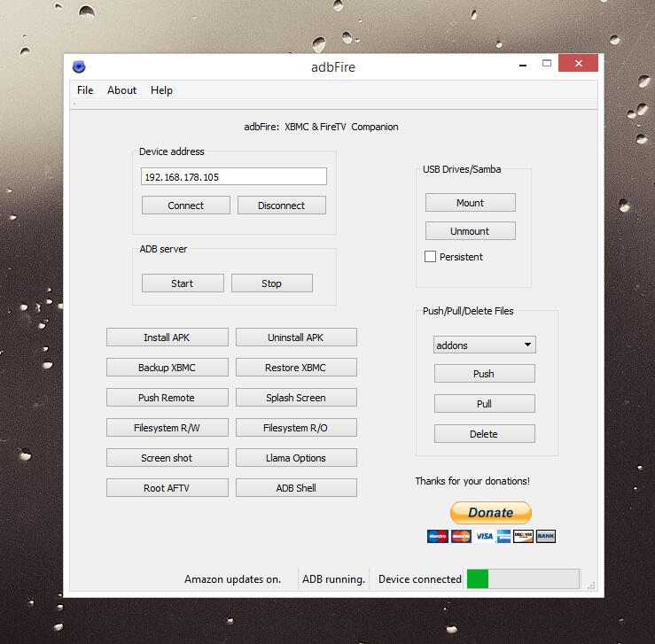Enable the Persistent checkbox
The width and height of the screenshot is (655, 644).
click(430, 256)
